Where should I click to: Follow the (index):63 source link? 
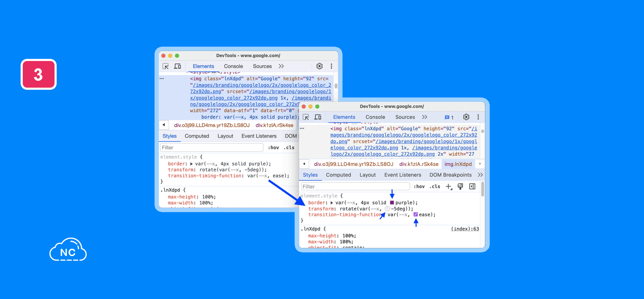[465, 229]
